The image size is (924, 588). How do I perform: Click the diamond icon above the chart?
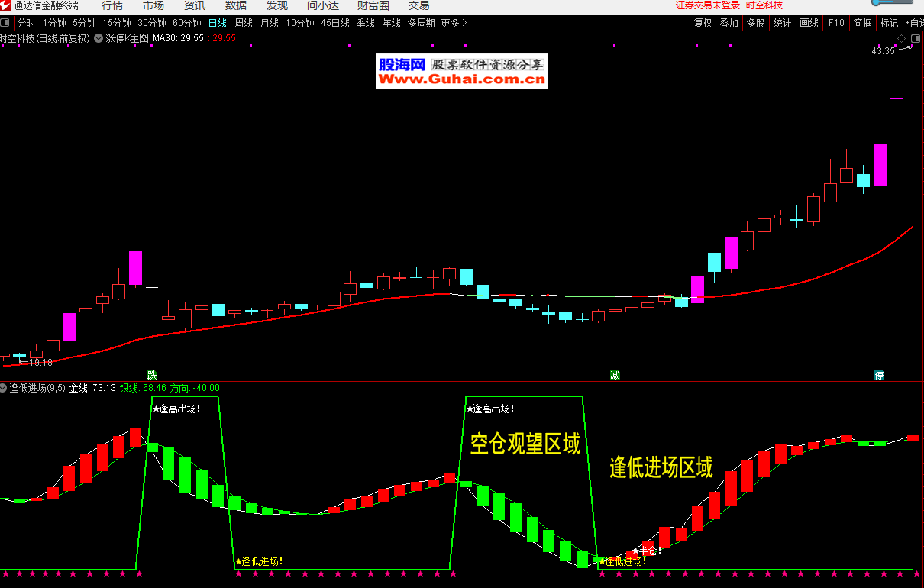901,38
